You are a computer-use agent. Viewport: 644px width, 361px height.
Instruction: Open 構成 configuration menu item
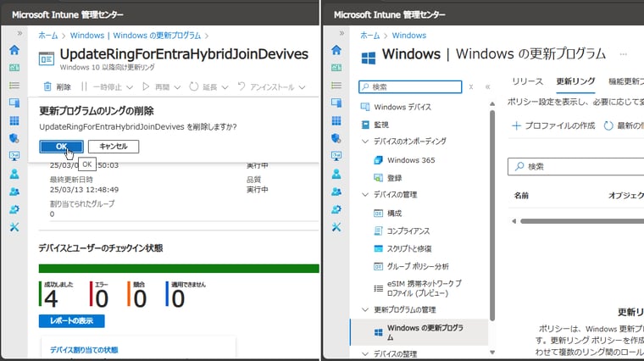pos(388,214)
